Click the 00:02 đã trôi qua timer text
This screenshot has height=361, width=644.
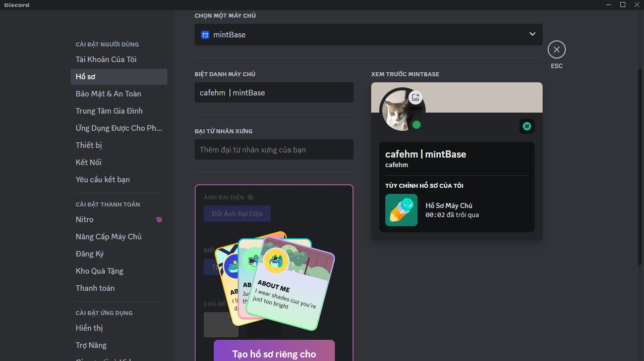coord(452,215)
